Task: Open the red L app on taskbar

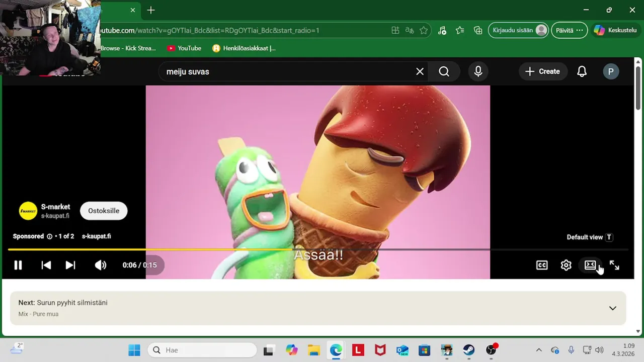Action: click(358, 350)
